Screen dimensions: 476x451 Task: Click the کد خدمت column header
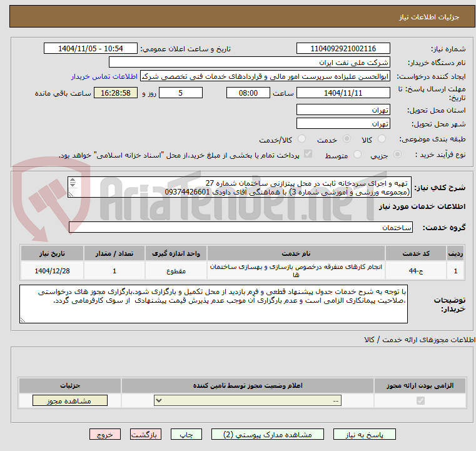(x=416, y=253)
